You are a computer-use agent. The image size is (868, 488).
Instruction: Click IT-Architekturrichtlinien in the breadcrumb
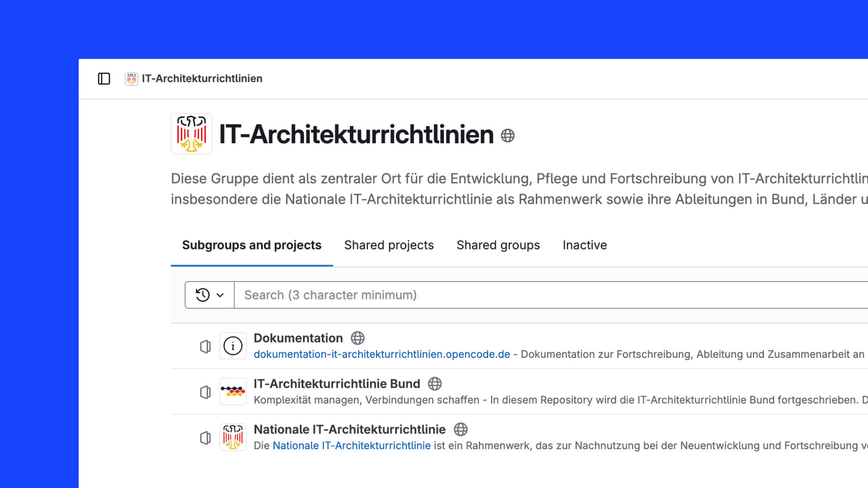coord(202,79)
